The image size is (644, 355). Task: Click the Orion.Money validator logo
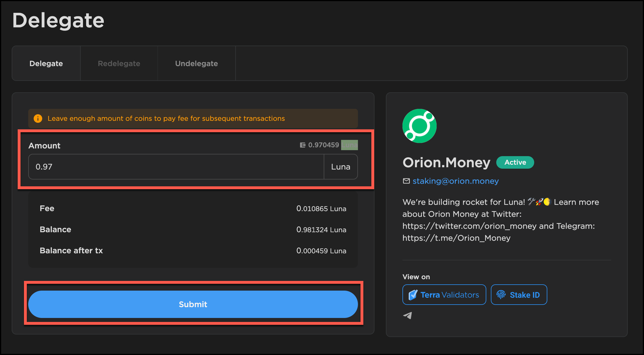pos(420,126)
